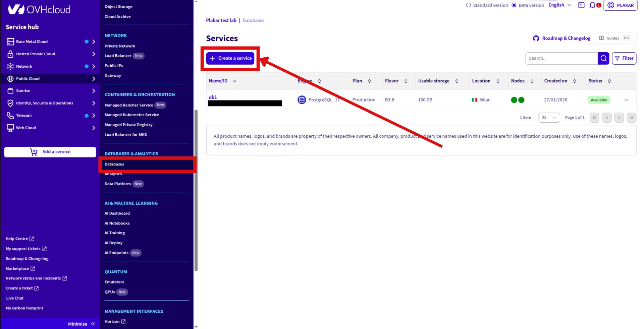The height and width of the screenshot is (329, 644).
Task: Open Network status and incidents link
Action: tap(36, 278)
